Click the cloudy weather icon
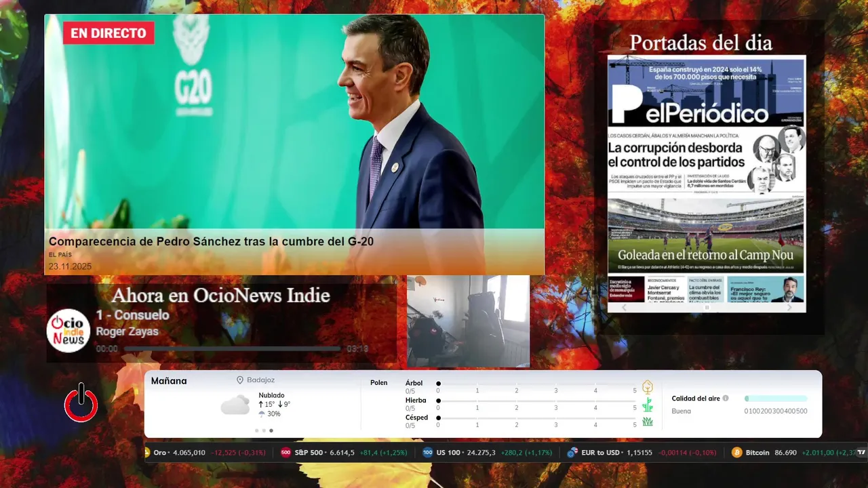Image resolution: width=868 pixels, height=488 pixels. click(235, 405)
